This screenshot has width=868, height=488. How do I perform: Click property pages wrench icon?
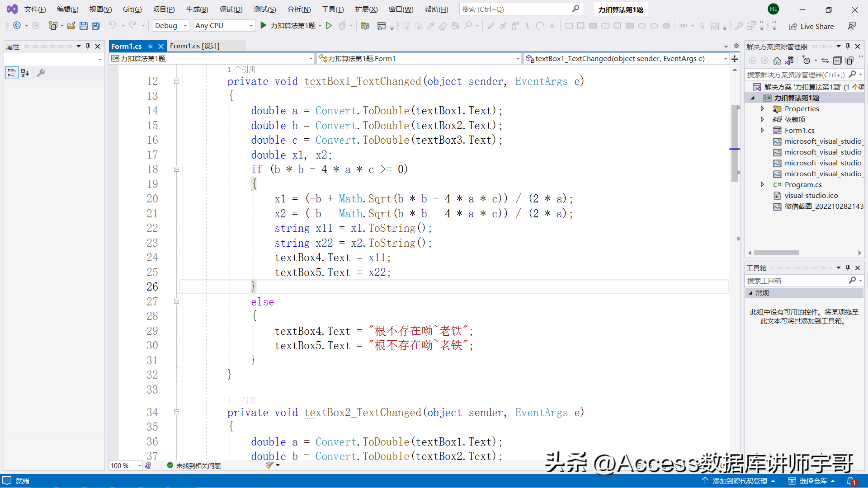click(41, 73)
